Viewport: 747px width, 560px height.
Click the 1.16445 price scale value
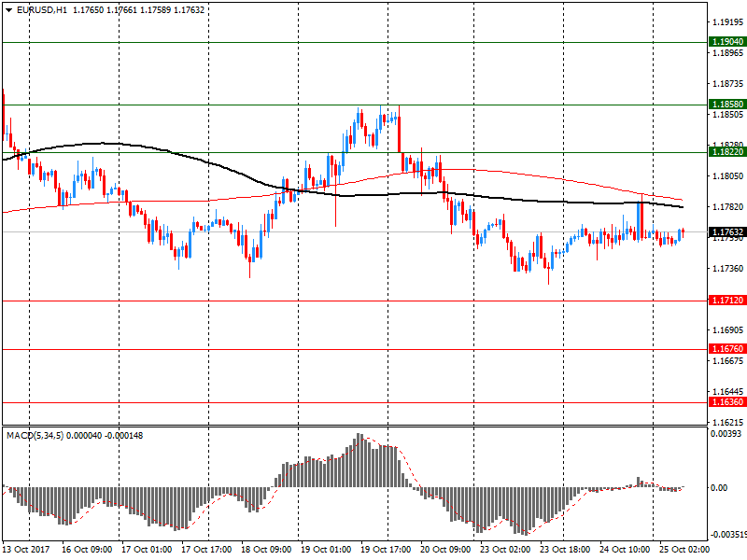(x=727, y=392)
